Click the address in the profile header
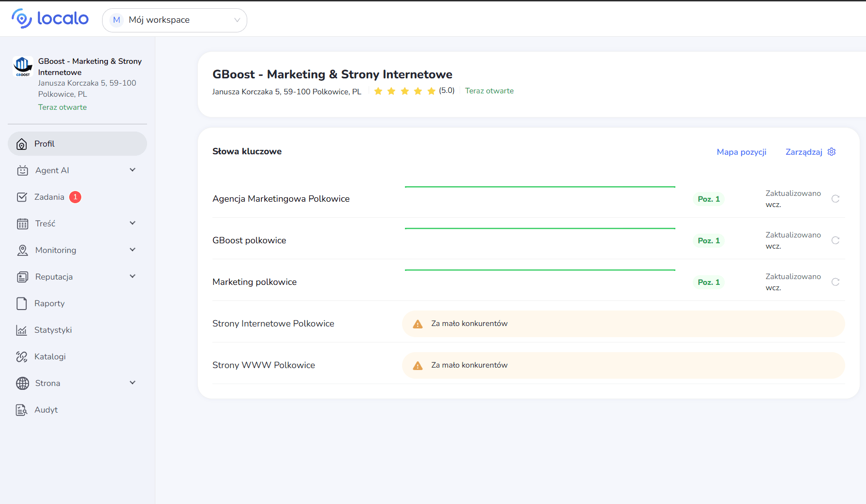866x504 pixels. 286,91
